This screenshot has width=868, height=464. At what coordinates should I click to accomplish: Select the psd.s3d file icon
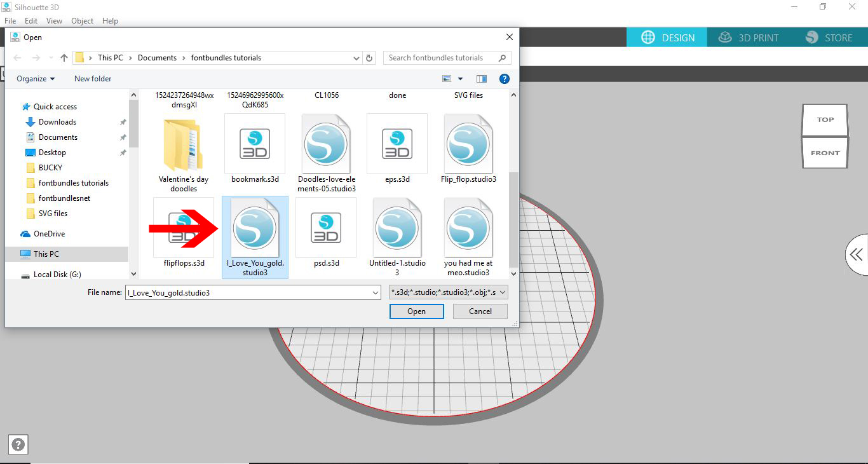[x=326, y=228]
